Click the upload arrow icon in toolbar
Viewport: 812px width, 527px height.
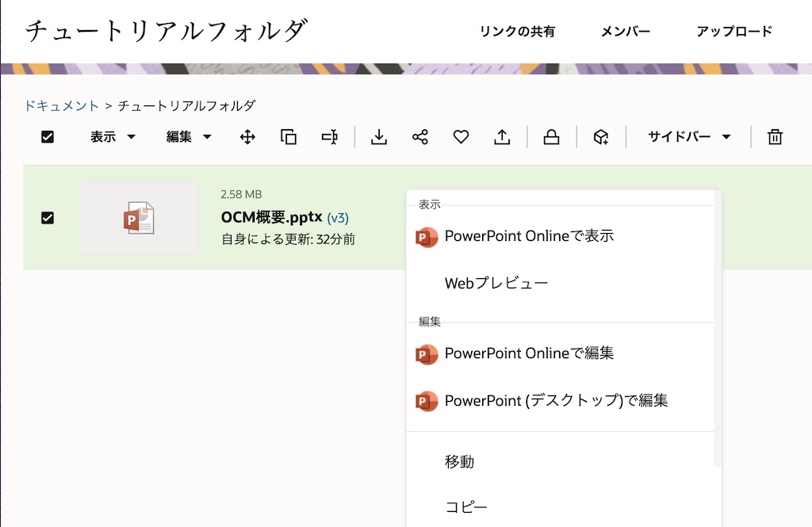[x=502, y=136]
